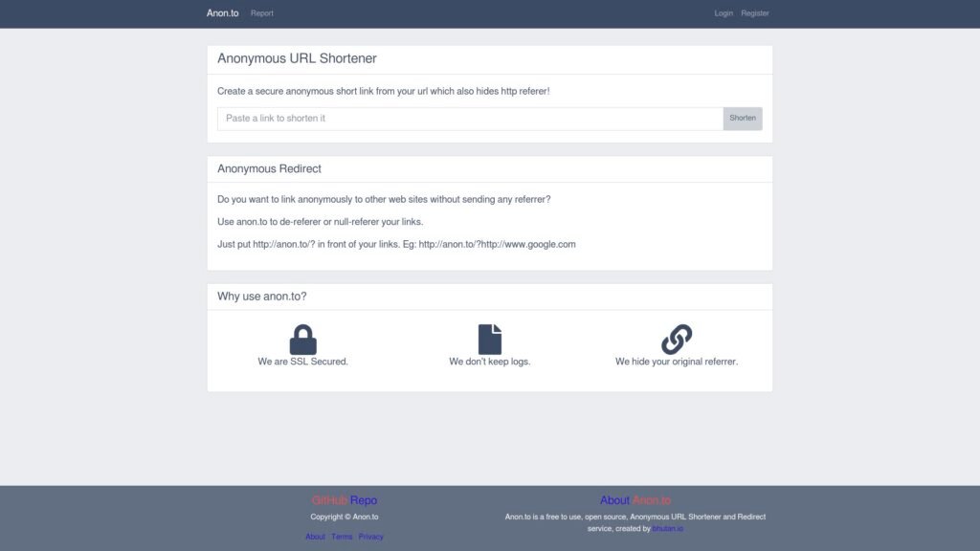Image resolution: width=980 pixels, height=551 pixels.
Task: Open the About Anon.to footer heading link
Action: [x=635, y=500]
